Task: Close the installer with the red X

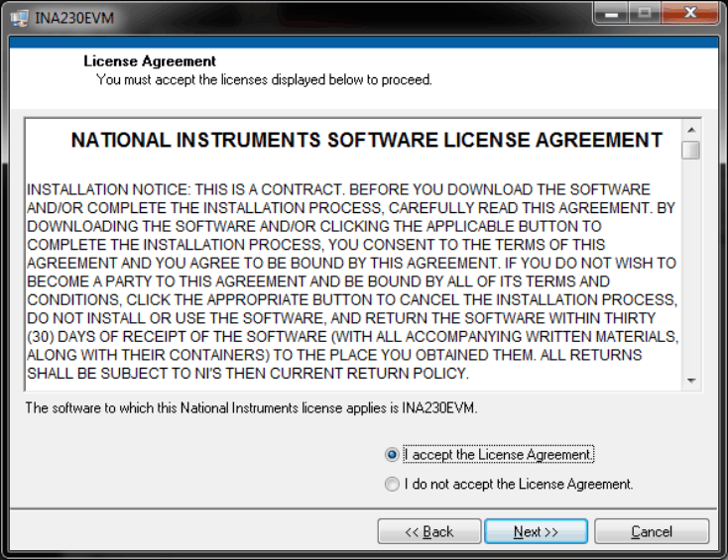Action: 691,15
